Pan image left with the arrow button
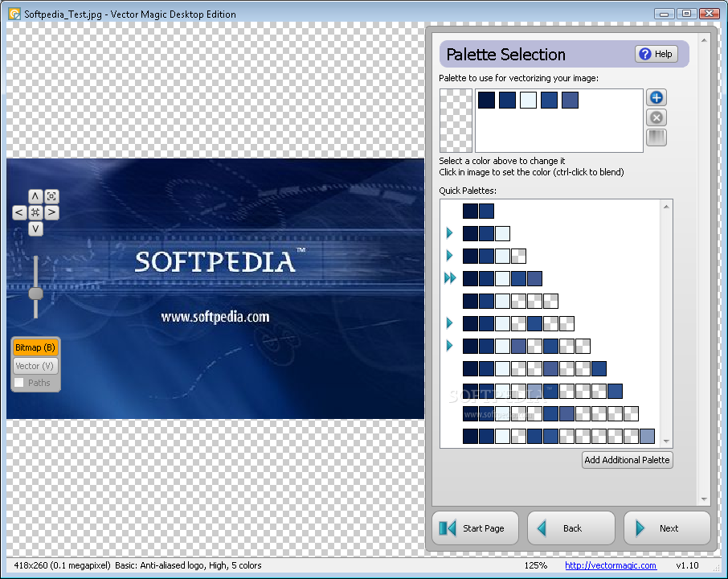Screen dimensions: 728x579 pos(19,213)
